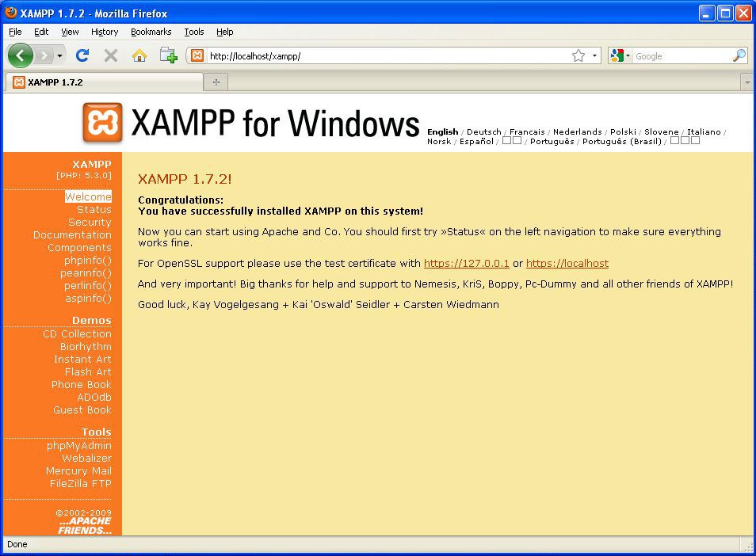Viewport: 756px width, 556px height.
Task: Go back with the green Back arrow
Action: (21, 55)
